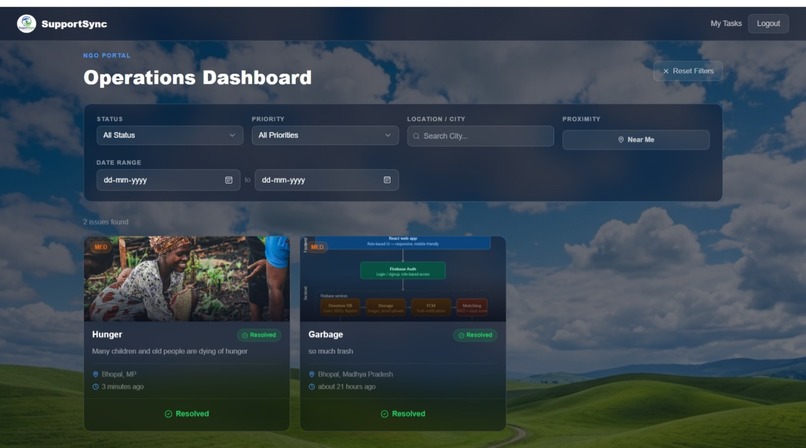
Task: Click the Resolved footer button on Garbage card
Action: pos(403,414)
